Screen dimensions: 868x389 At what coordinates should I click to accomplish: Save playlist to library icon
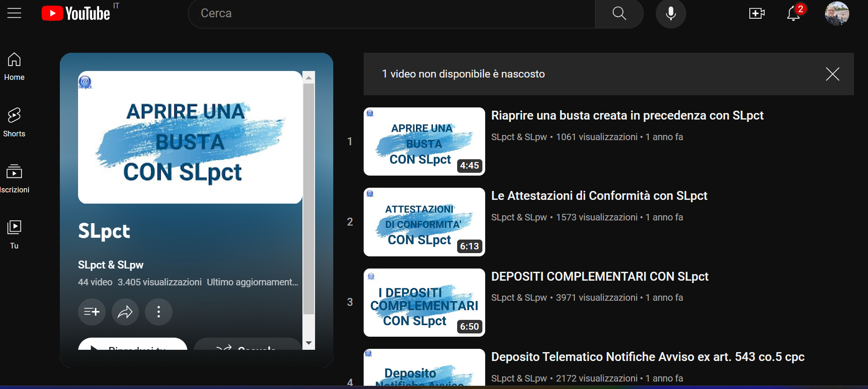[92, 311]
